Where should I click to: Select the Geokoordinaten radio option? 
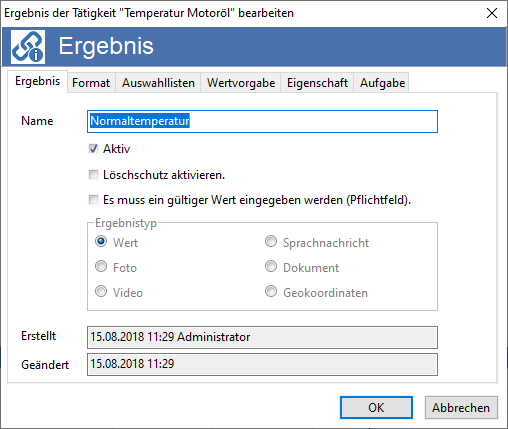(x=271, y=291)
